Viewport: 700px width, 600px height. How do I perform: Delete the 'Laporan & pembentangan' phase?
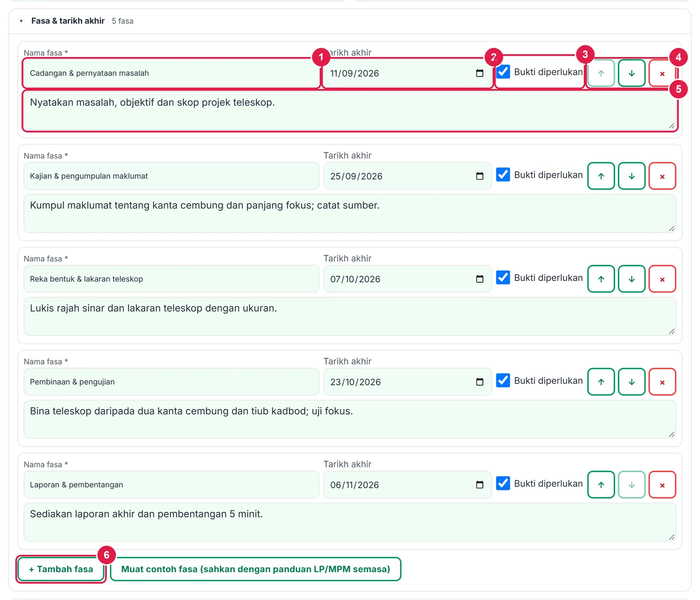click(x=662, y=485)
